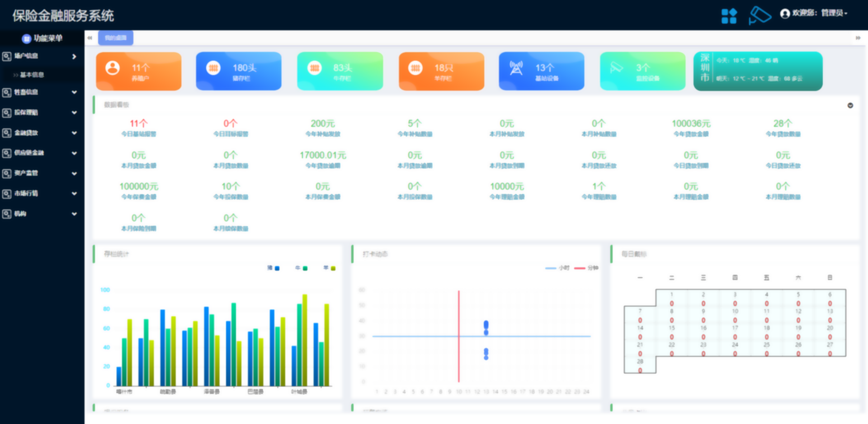Viewport: 868px width, 424px height.
Task: Toggle the 猪 legend in bar chart
Action: (273, 268)
